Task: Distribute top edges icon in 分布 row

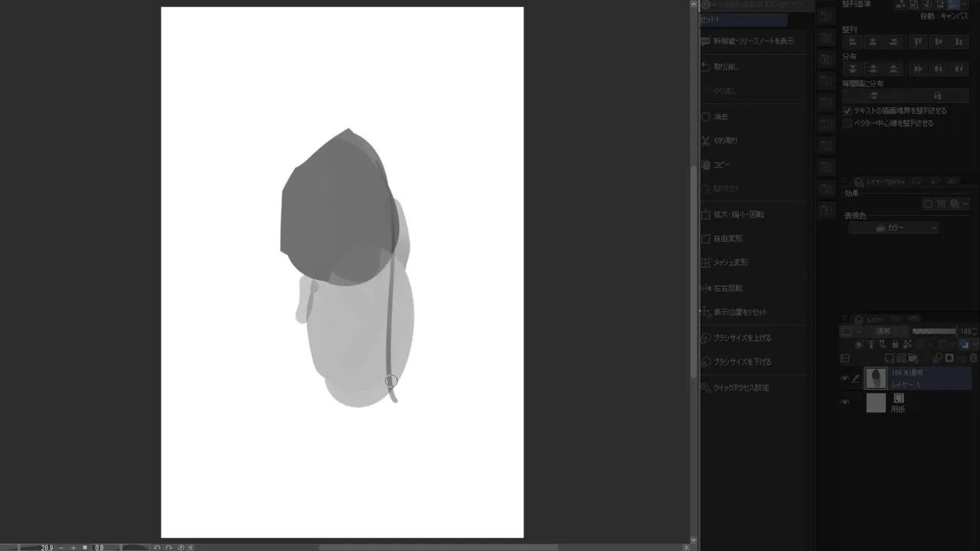Action: pyautogui.click(x=852, y=69)
